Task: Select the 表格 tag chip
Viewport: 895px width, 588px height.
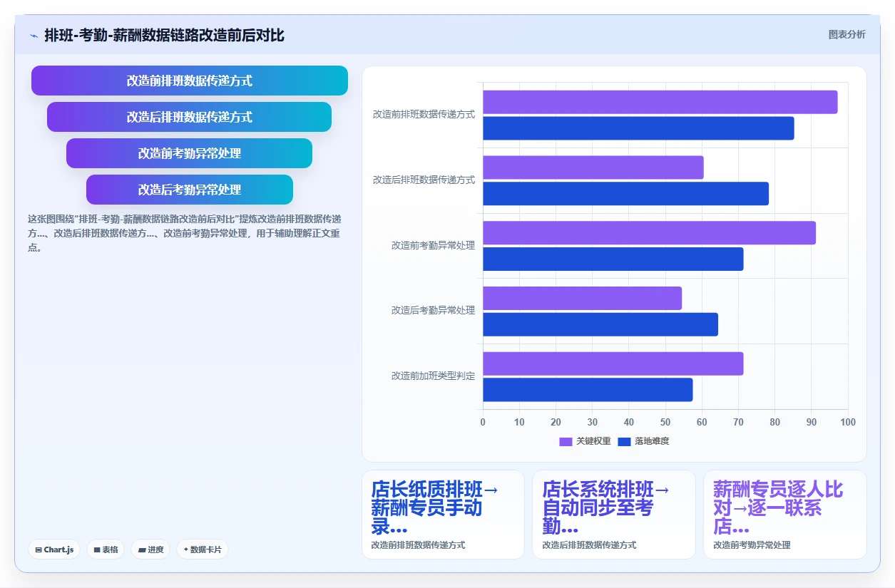Action: tap(106, 550)
